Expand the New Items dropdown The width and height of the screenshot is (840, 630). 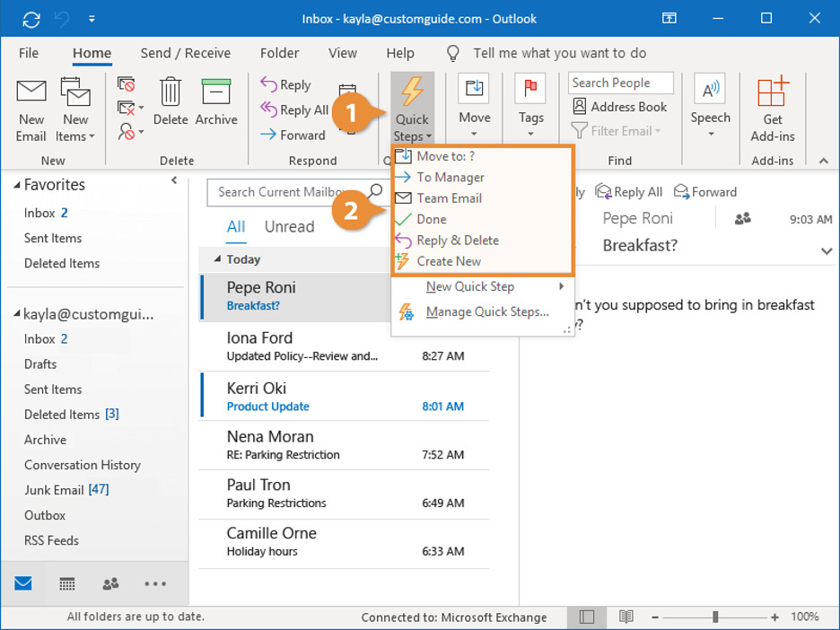(x=75, y=136)
